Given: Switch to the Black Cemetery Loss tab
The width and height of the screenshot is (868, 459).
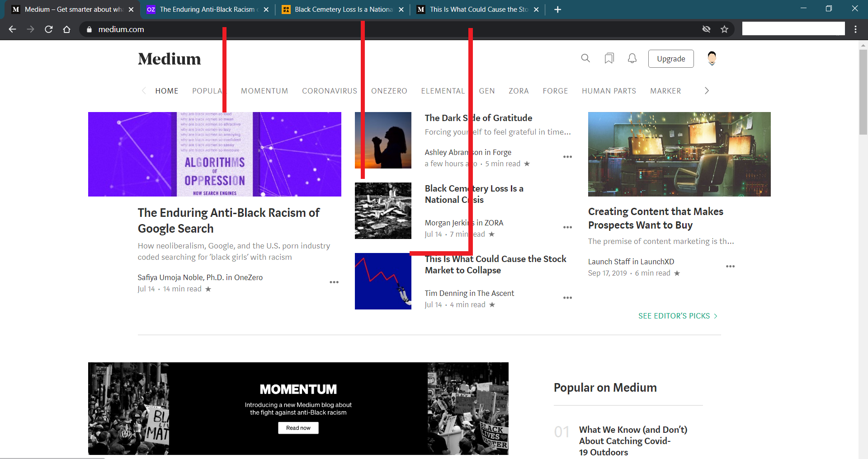Looking at the screenshot, I should (x=343, y=9).
